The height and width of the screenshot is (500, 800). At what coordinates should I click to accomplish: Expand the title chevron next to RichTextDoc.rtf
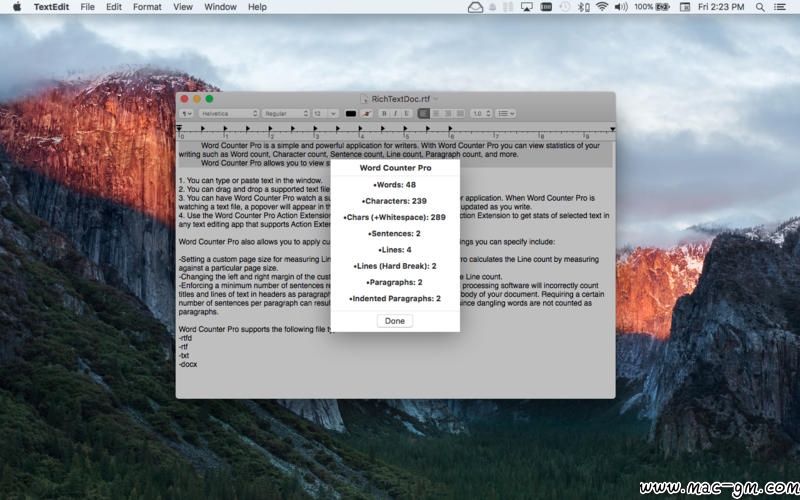[436, 99]
